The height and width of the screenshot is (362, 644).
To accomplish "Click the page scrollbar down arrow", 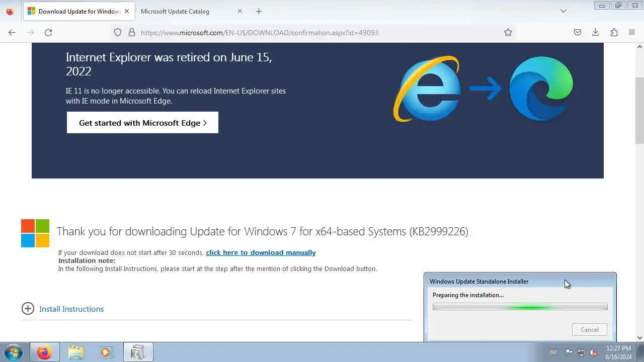I will coord(639,338).
